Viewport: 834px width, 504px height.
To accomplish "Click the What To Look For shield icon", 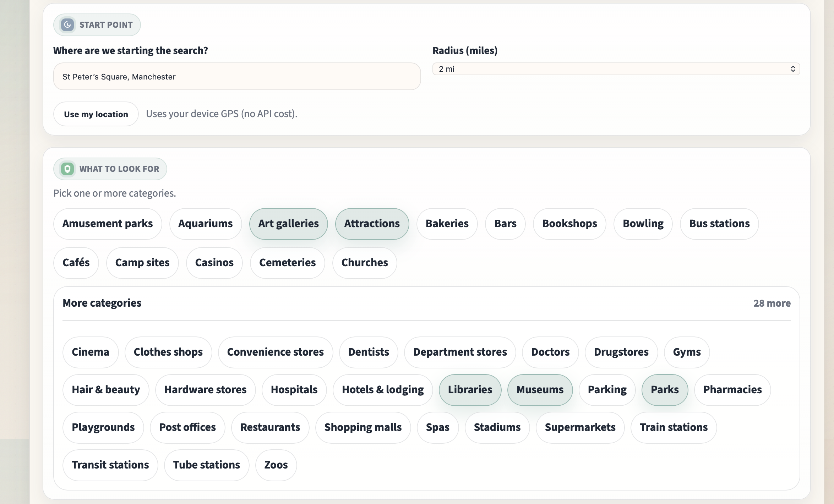I will click(x=67, y=169).
